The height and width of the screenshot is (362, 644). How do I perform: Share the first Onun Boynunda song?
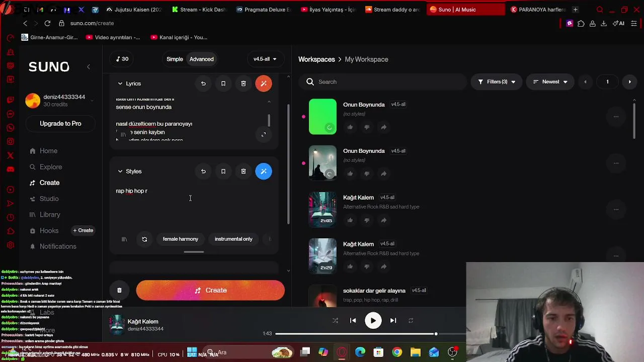(383, 127)
